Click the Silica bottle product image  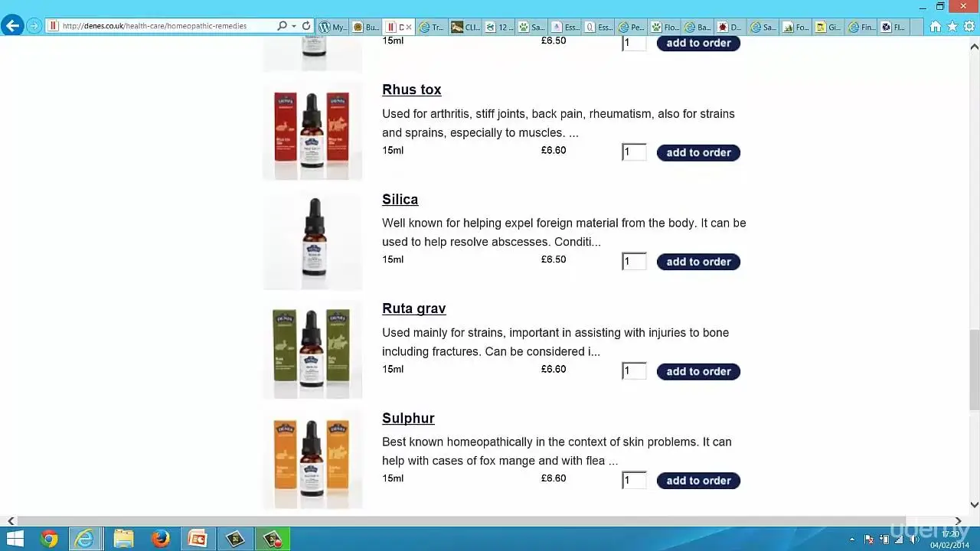pos(312,240)
